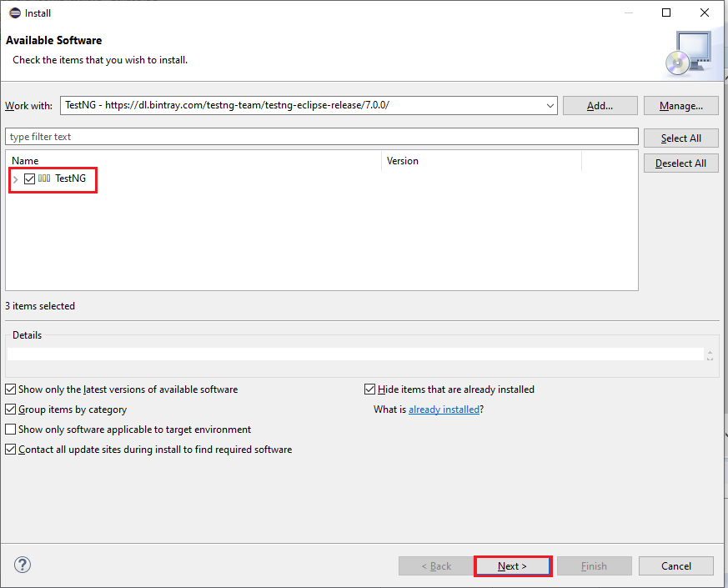Click the Details text area
This screenshot has width=728, height=588.
pos(355,354)
